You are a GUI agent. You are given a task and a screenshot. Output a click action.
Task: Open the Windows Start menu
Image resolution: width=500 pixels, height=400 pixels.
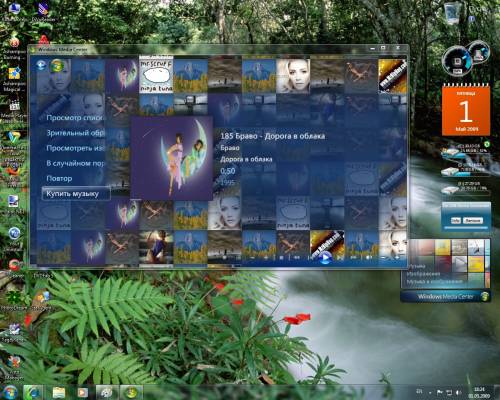[10, 392]
